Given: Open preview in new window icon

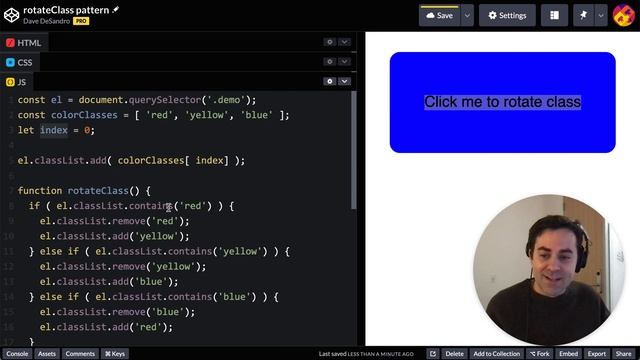Looking at the screenshot, I should point(433,353).
